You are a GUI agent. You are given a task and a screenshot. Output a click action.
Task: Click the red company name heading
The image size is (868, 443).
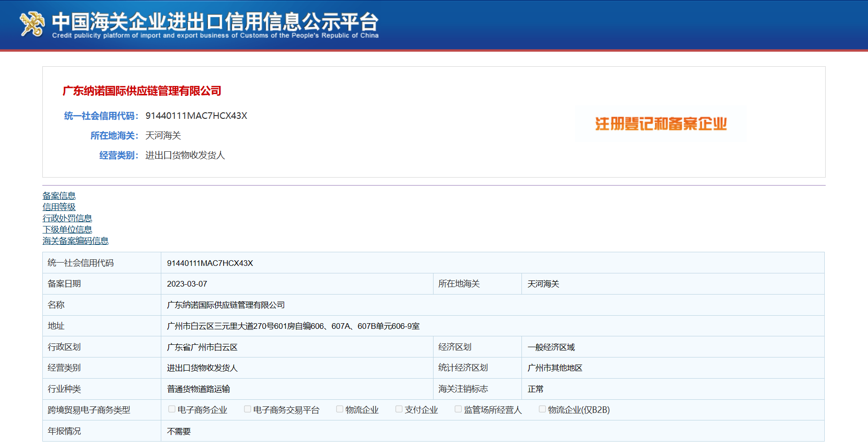pos(142,91)
